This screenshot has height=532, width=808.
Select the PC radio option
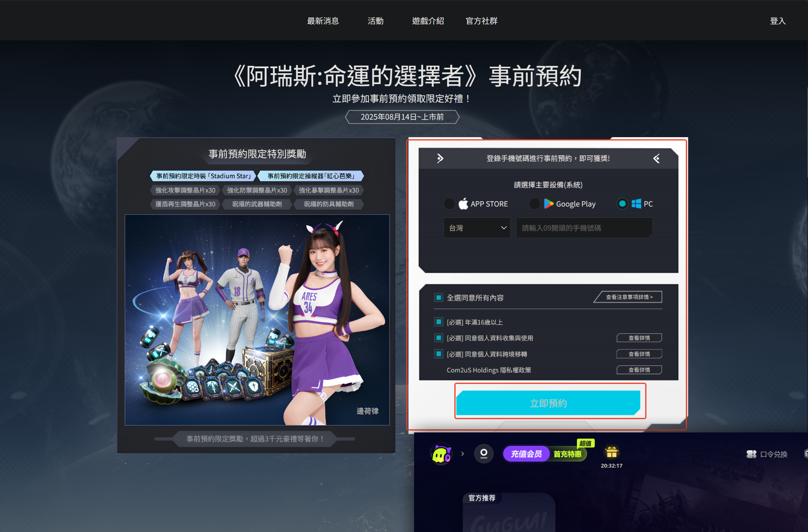pos(622,204)
